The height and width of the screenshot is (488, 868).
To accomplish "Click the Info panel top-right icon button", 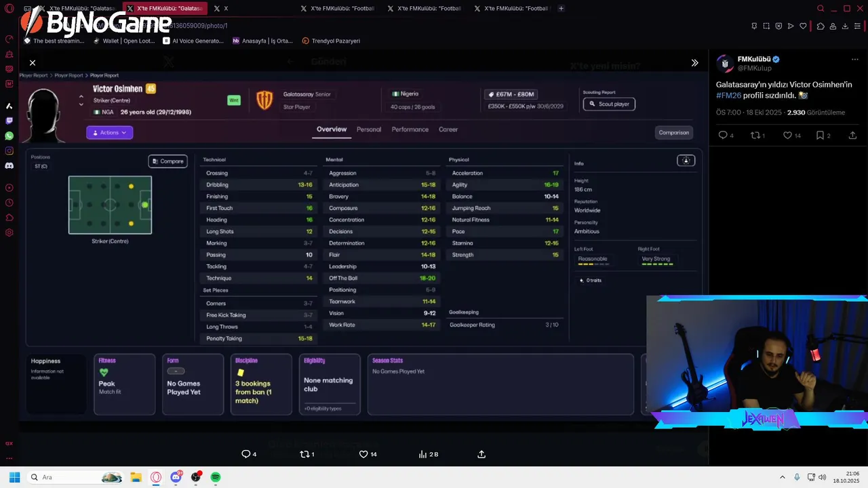I will click(686, 161).
